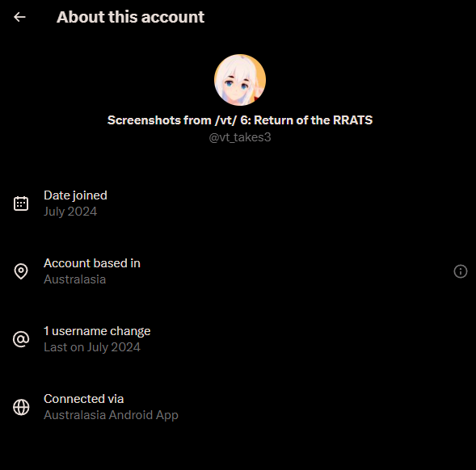476x470 pixels.
Task: Click the 'Last on July 2024' text
Action: pyautogui.click(x=92, y=347)
